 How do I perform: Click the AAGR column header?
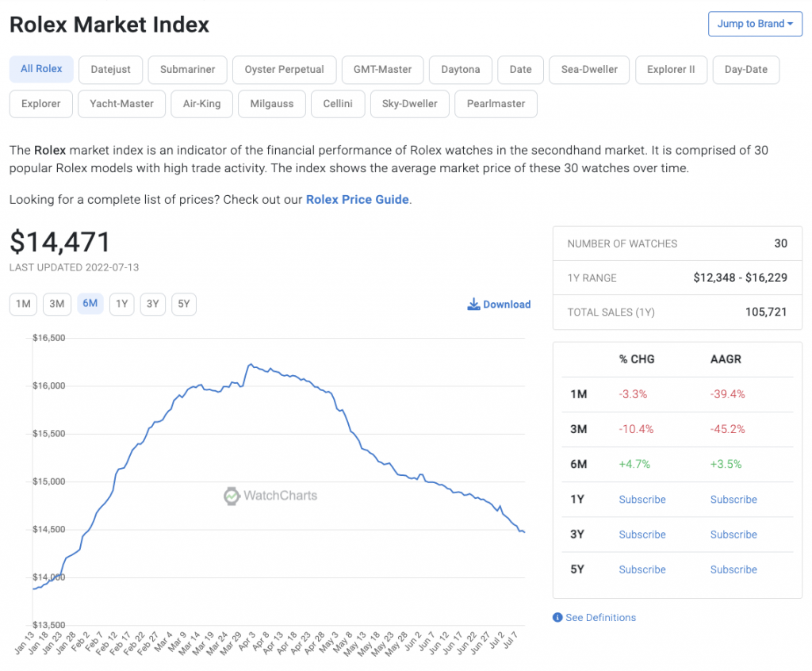[x=726, y=359]
